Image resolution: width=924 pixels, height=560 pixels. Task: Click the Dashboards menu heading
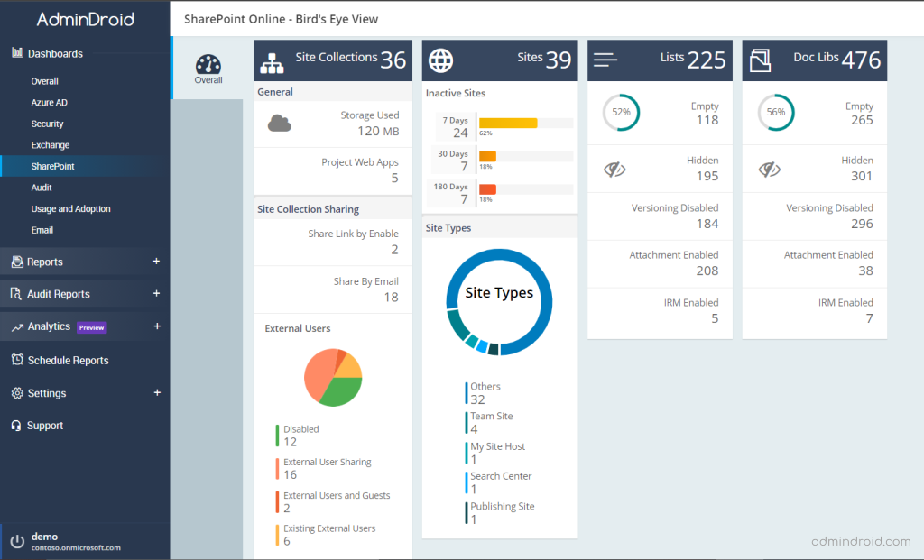click(55, 53)
